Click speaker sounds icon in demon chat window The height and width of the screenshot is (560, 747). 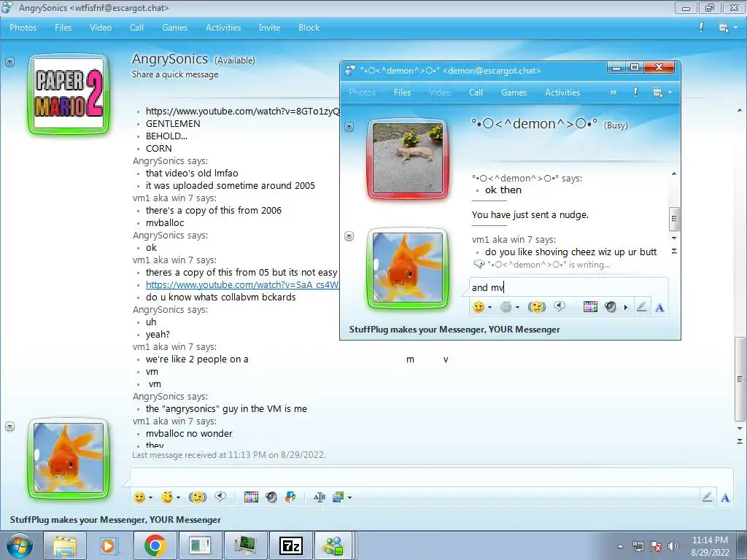[x=611, y=307]
